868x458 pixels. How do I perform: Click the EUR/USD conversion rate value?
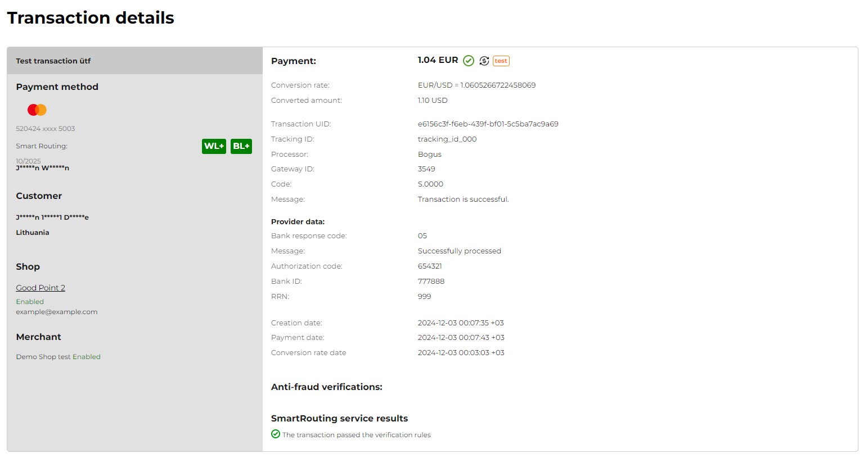click(476, 85)
